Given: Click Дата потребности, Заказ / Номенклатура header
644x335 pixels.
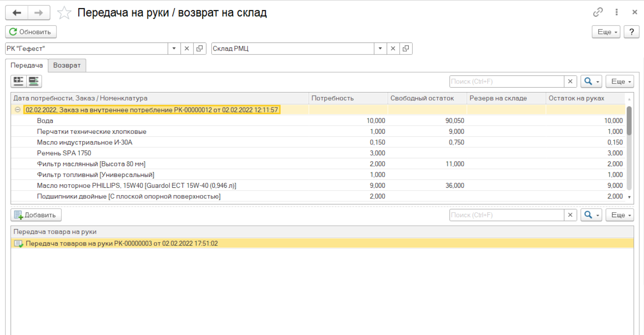Looking at the screenshot, I should 160,98.
